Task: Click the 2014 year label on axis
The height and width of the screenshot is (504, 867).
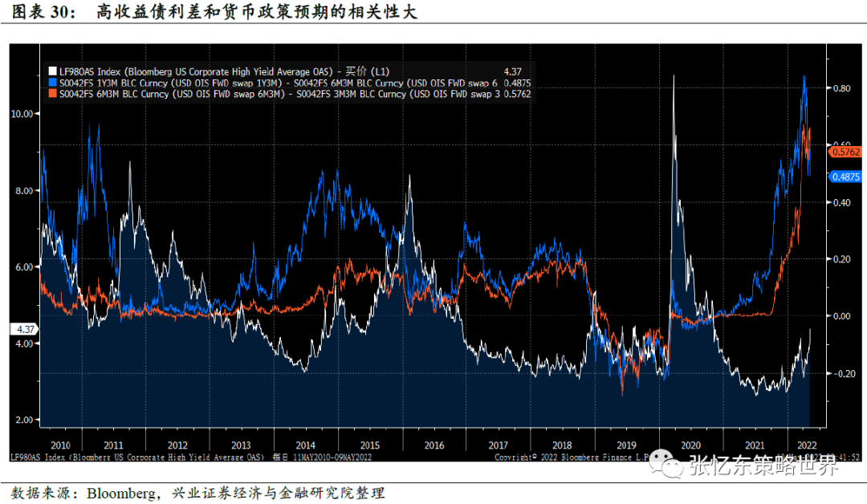Action: (305, 445)
